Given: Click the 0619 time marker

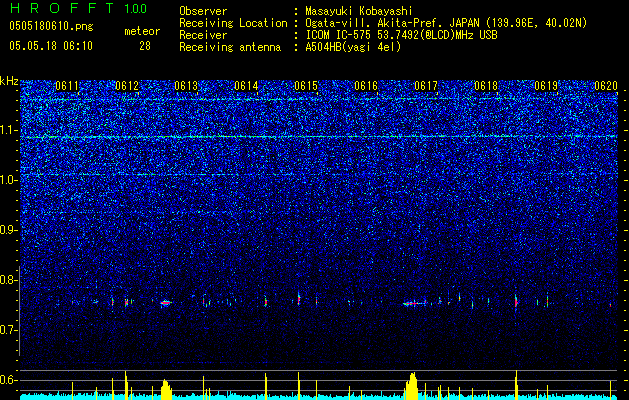Looking at the screenshot, I should (546, 86).
